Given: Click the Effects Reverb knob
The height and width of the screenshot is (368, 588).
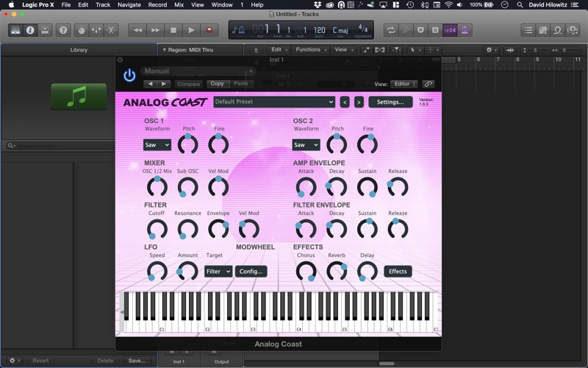Looking at the screenshot, I should [337, 271].
